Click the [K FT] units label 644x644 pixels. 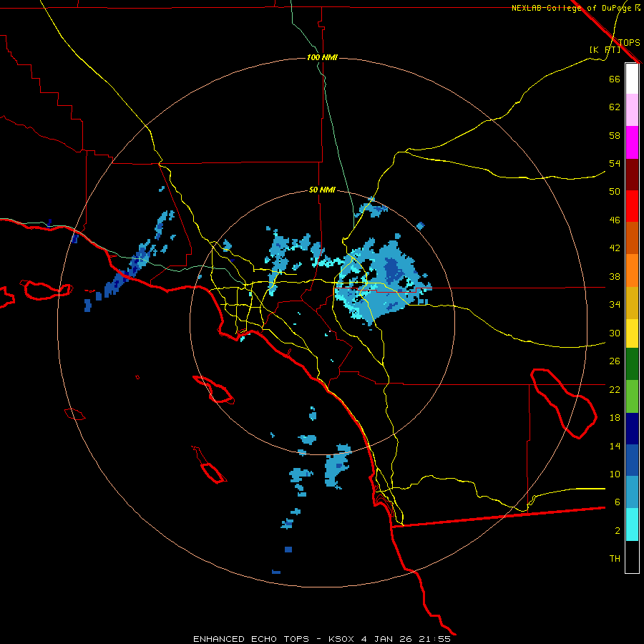605,49
